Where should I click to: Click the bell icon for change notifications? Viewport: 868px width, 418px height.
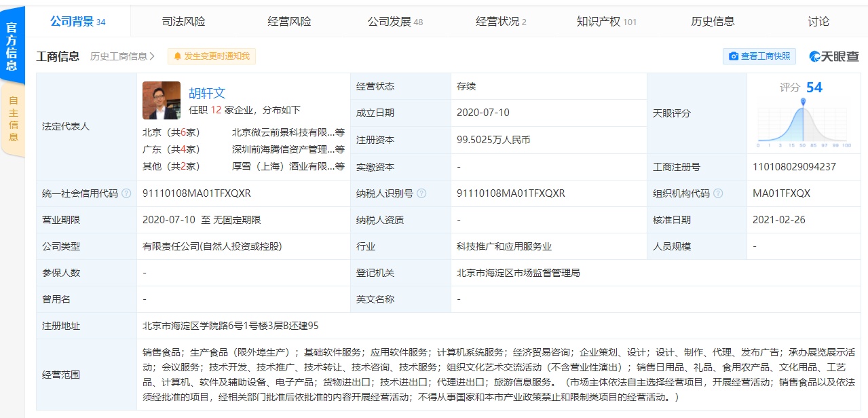(x=178, y=56)
